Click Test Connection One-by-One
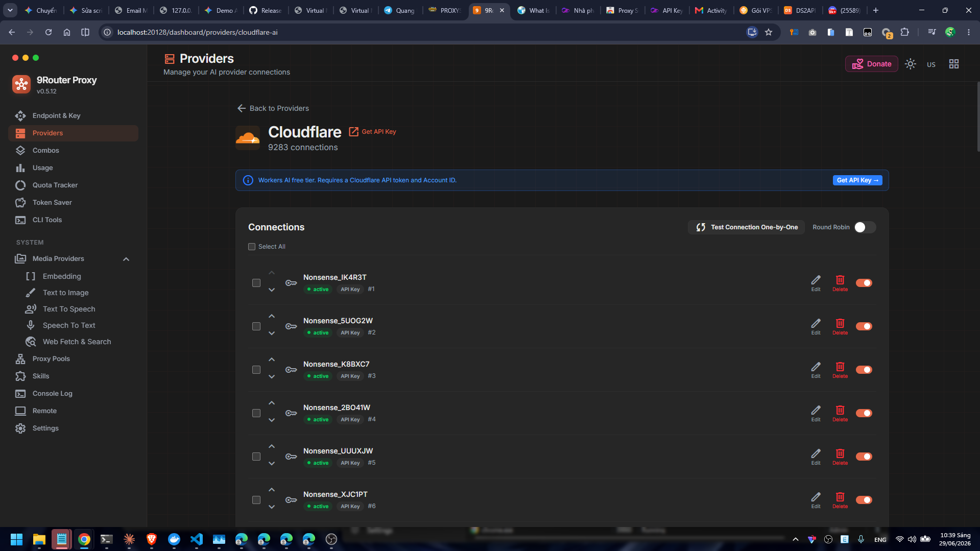The image size is (980, 551). (747, 227)
